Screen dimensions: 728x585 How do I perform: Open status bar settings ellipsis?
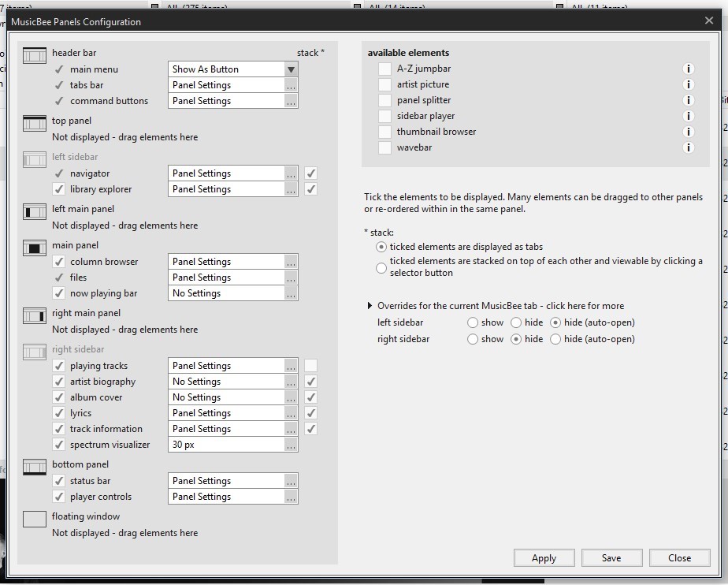(291, 482)
